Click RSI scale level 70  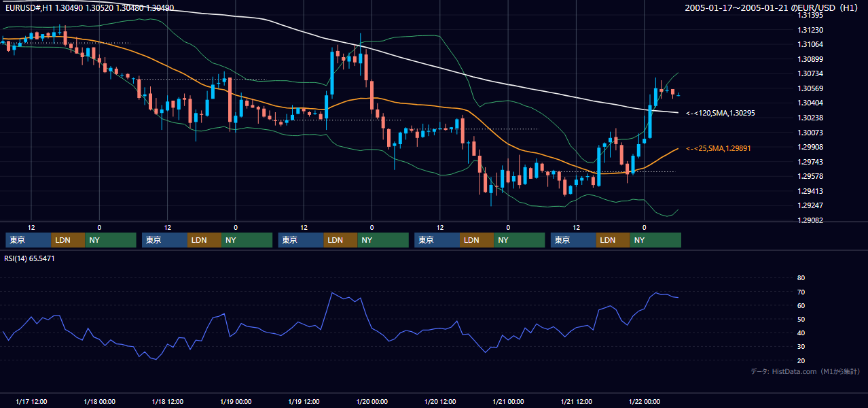[x=801, y=292]
